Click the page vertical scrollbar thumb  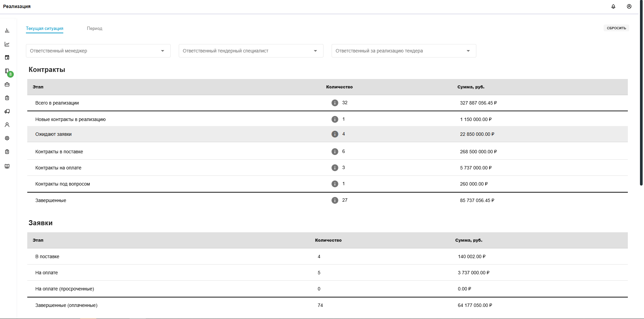(x=641, y=92)
